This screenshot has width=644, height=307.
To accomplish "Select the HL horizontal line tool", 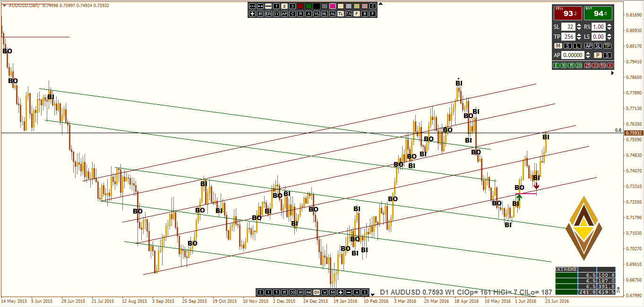I will pos(325,14).
